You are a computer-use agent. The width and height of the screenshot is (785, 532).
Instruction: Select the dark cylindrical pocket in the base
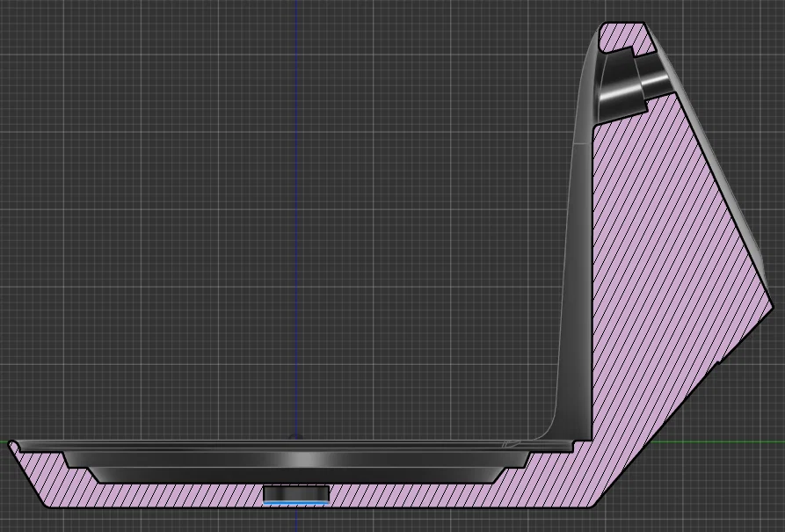pyautogui.click(x=296, y=493)
